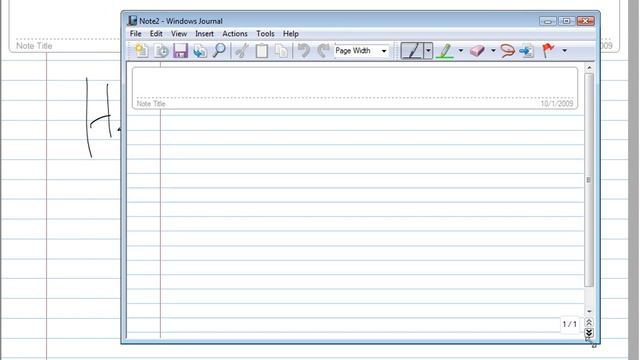Open recent notes with the clock-page icon

tap(161, 51)
